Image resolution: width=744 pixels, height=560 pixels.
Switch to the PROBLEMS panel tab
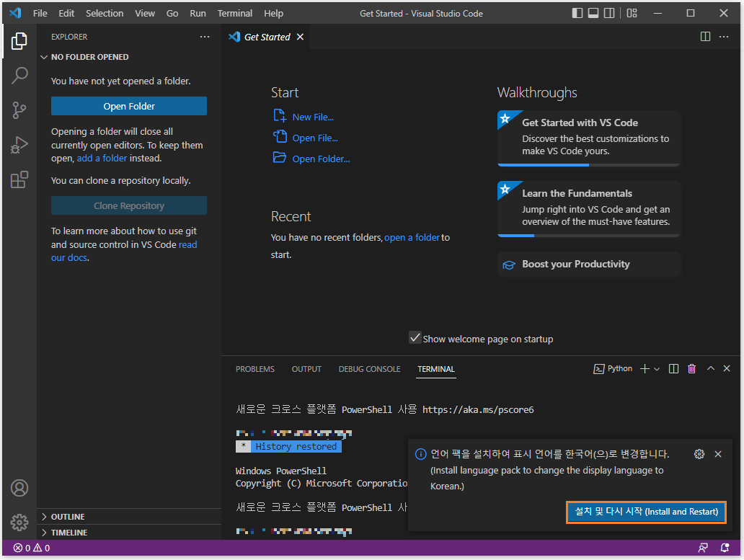[x=254, y=369]
